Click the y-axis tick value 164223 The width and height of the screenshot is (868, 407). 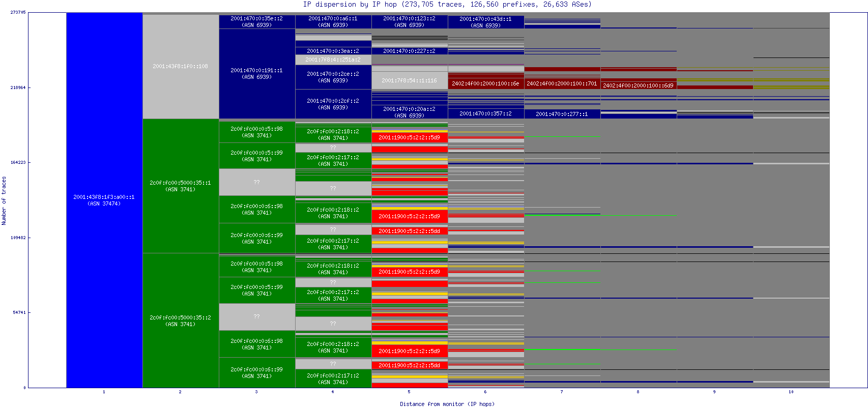tap(18, 162)
